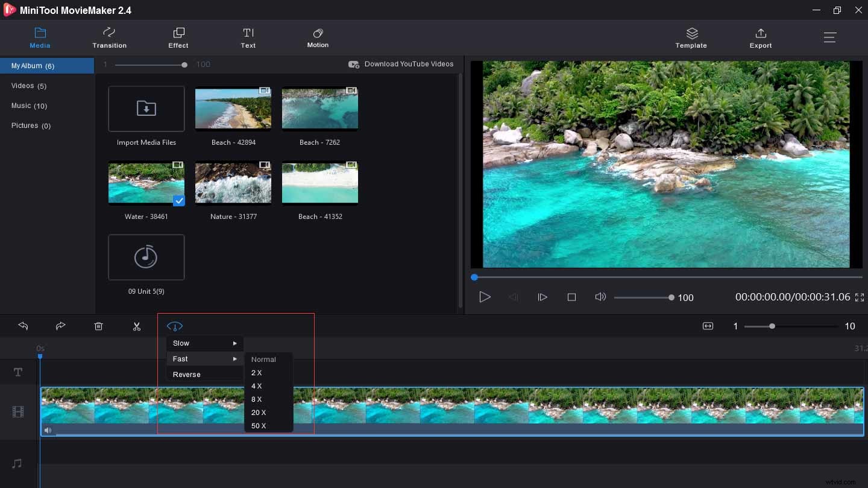Screen dimensions: 868x488
Task: Adjust the timeline zoom slider
Action: [772, 326]
